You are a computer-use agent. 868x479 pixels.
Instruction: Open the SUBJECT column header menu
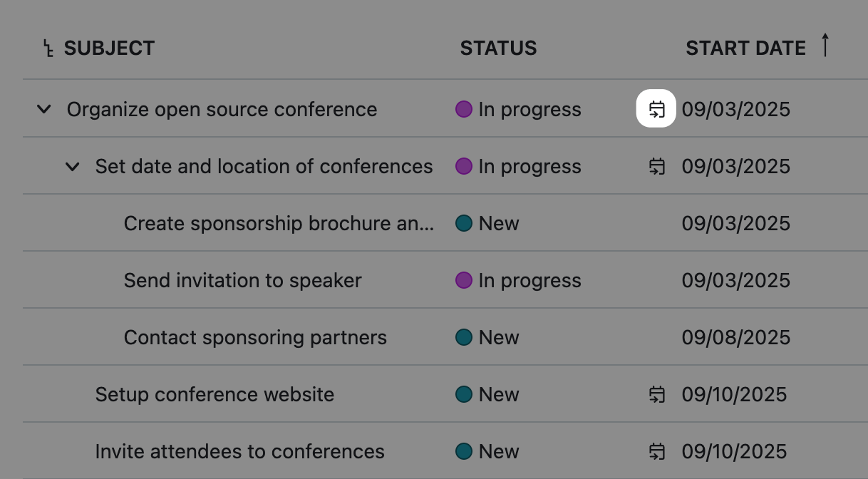click(109, 48)
